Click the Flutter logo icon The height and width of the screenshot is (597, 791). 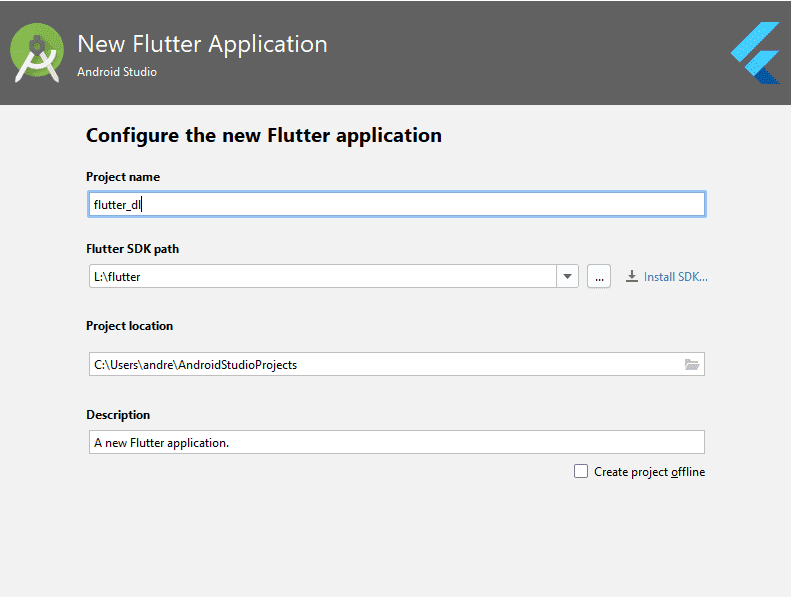pyautogui.click(x=755, y=52)
